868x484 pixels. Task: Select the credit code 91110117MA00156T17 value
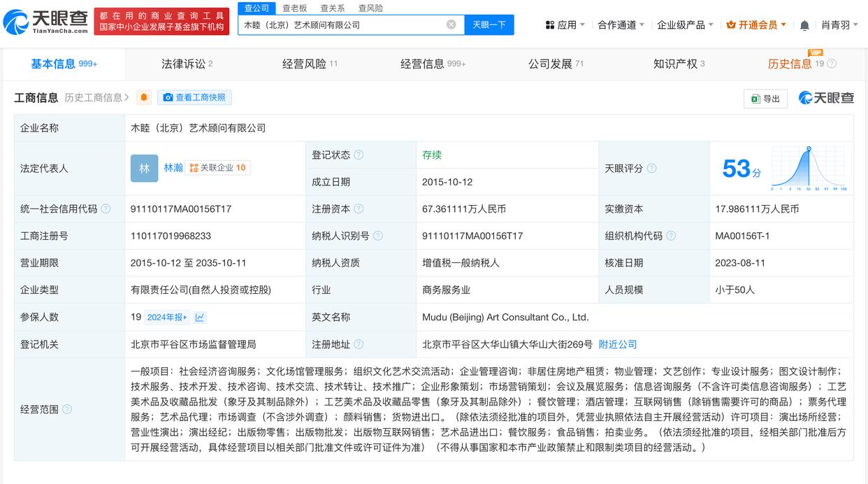[181, 209]
